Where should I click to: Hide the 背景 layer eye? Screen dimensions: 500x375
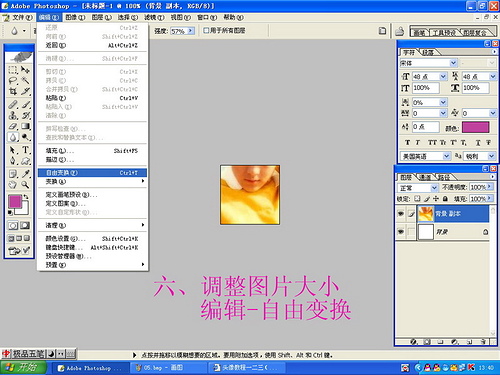click(x=401, y=231)
